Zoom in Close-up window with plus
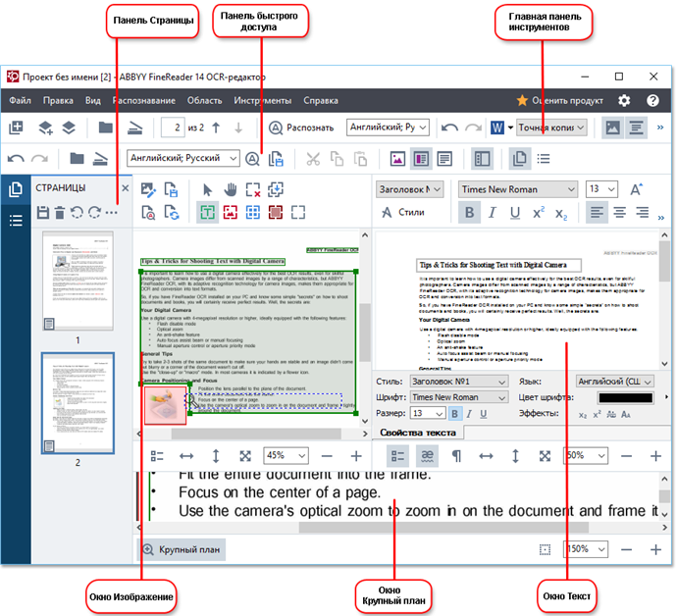The image size is (677, 616). [x=655, y=549]
